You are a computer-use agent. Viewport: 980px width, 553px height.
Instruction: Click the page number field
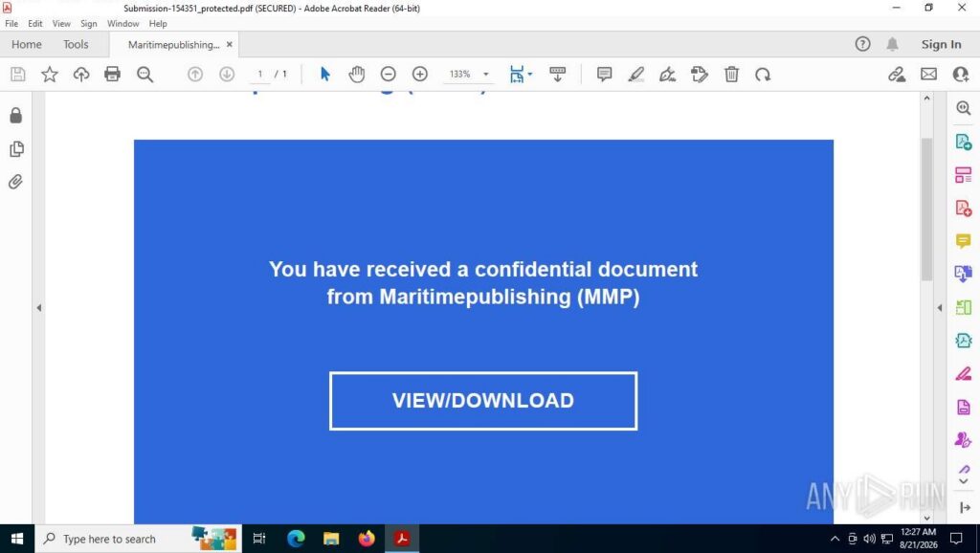(260, 75)
